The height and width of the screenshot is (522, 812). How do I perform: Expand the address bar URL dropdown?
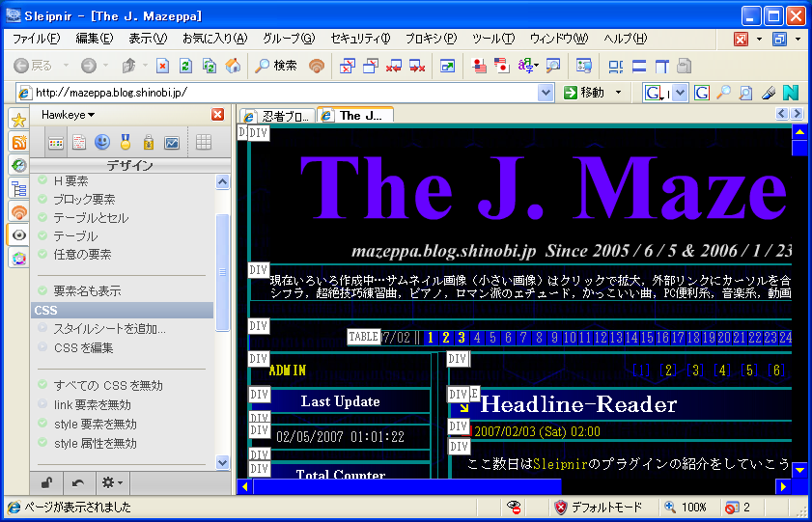point(545,93)
